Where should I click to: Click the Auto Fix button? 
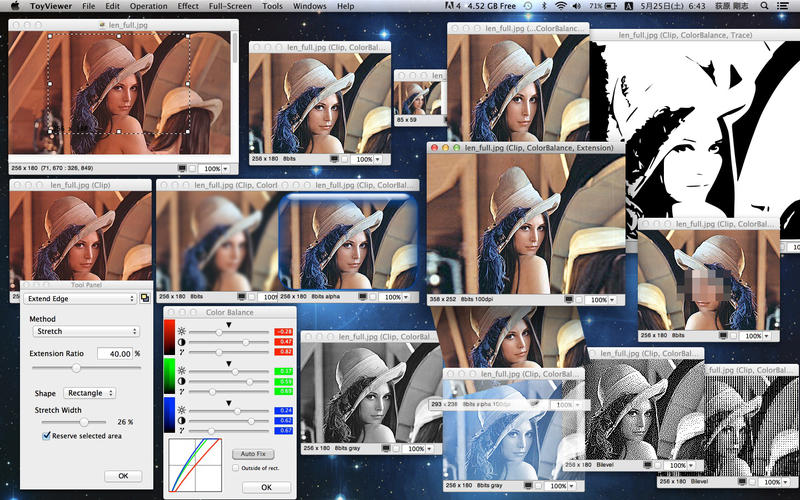pos(252,453)
